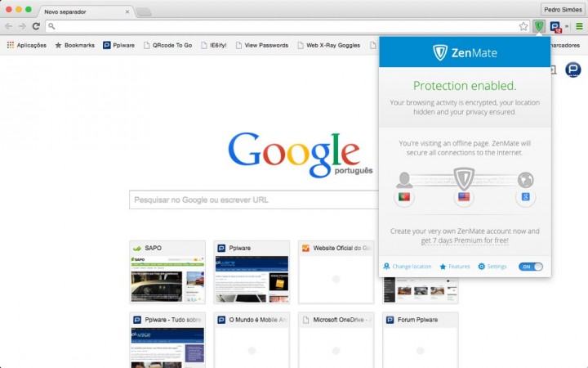Click the marcadores bookmarks folder at right
The height and width of the screenshot is (368, 588).
tap(565, 45)
